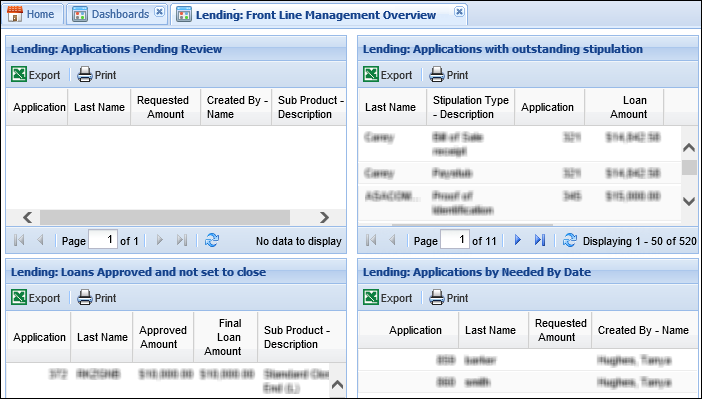Screen dimensions: 702x399
Task: Export the Applications Pending Review grid
Action: pos(35,75)
